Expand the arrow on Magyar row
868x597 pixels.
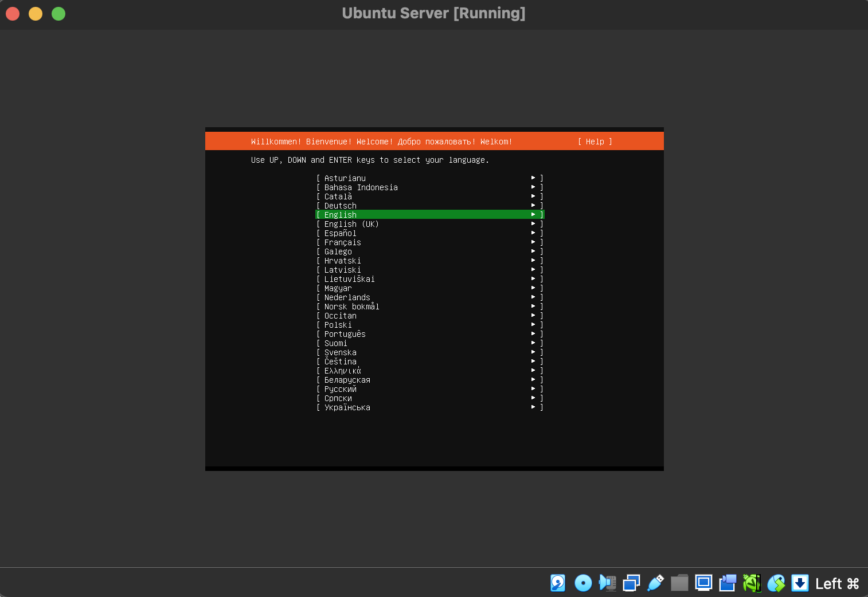tap(533, 288)
